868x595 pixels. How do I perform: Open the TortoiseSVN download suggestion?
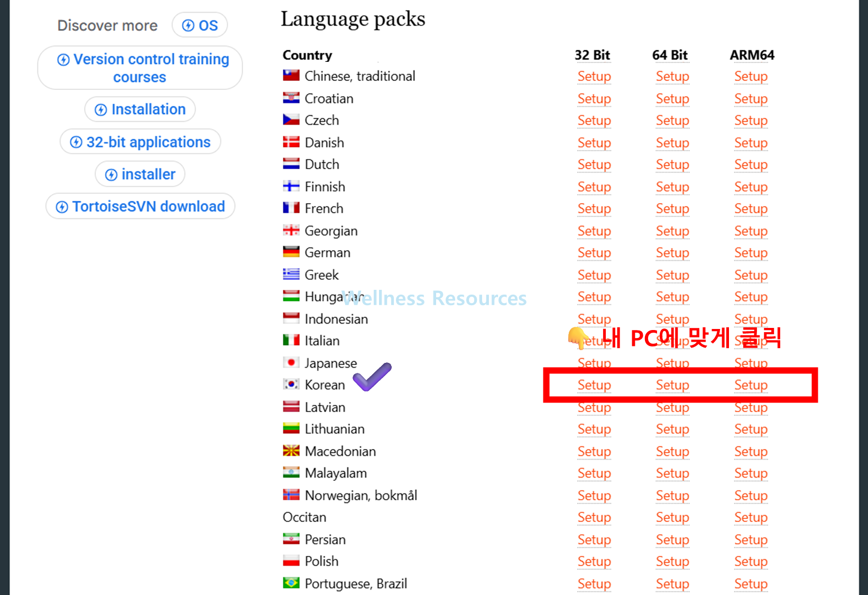(140, 206)
